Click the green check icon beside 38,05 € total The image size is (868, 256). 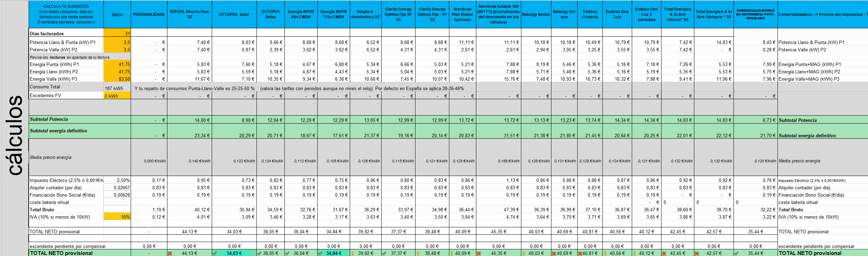(x=259, y=253)
